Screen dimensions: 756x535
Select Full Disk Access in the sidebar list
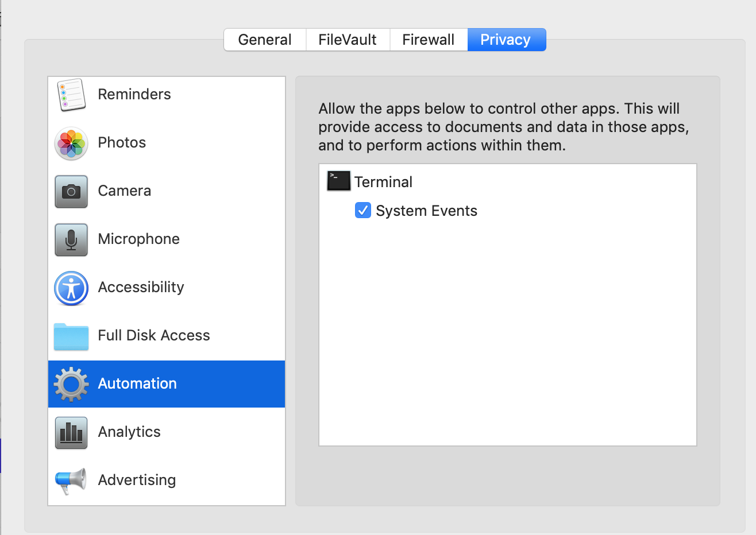tap(154, 336)
